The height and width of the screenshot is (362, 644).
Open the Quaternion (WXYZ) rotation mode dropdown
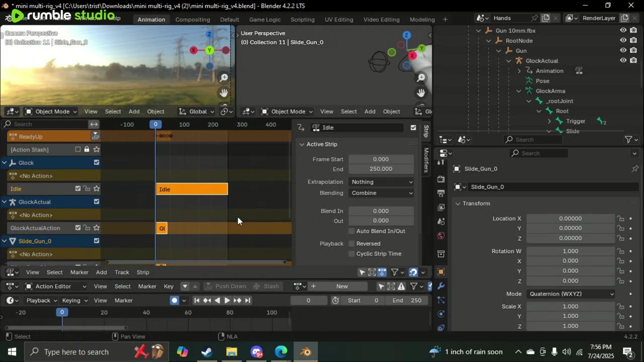(x=571, y=294)
